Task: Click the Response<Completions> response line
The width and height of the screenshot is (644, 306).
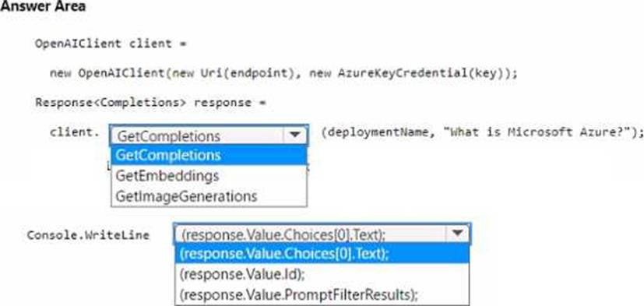Action: tap(150, 102)
